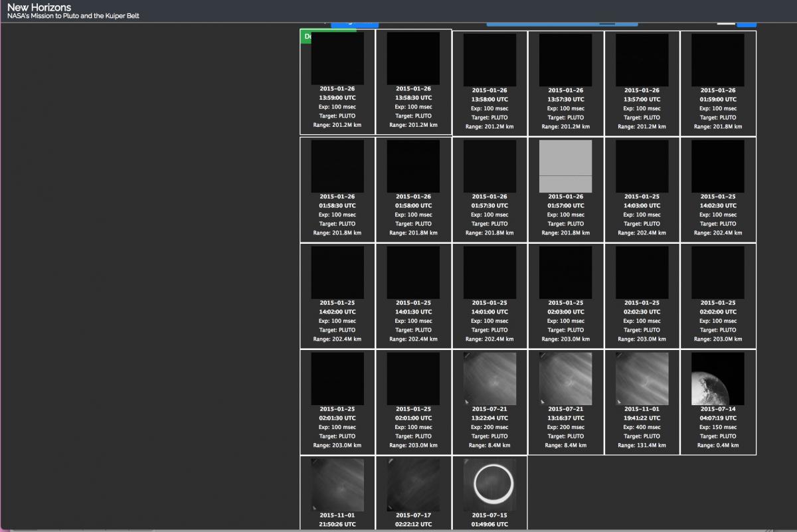Open image taken 2015-01-26 13:58:00 UTC

coord(489,60)
